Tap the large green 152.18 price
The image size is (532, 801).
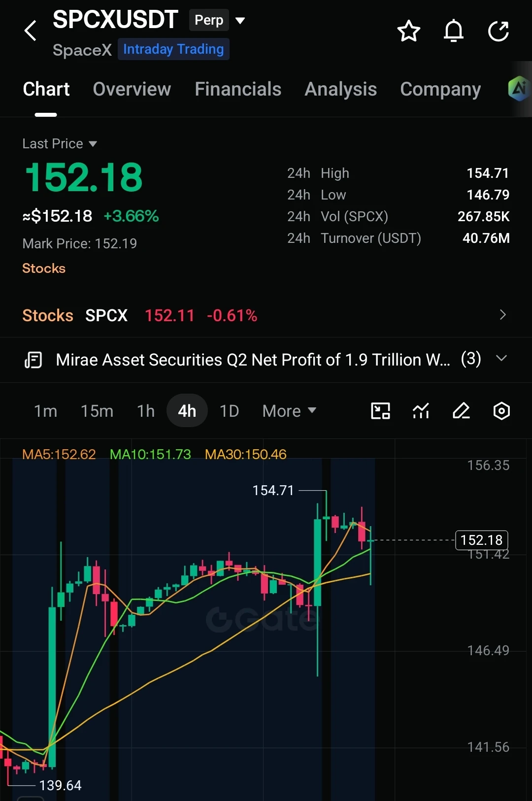coord(84,177)
